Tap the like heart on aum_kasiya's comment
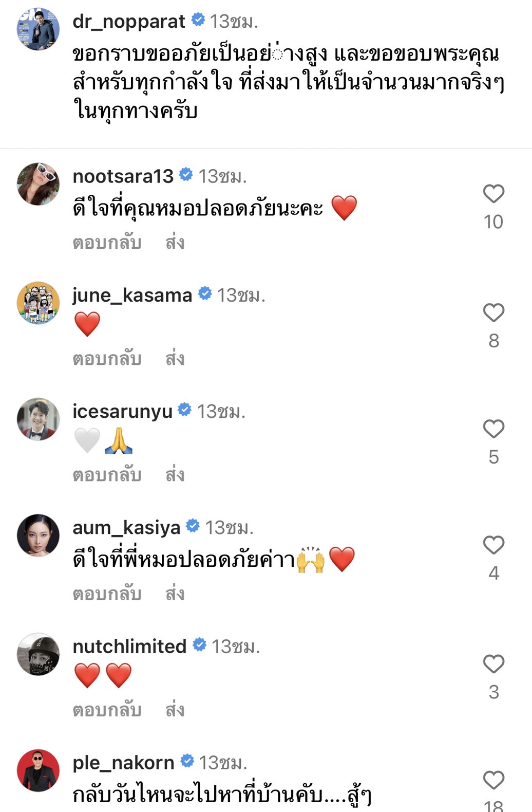532x812 pixels. coord(495,544)
